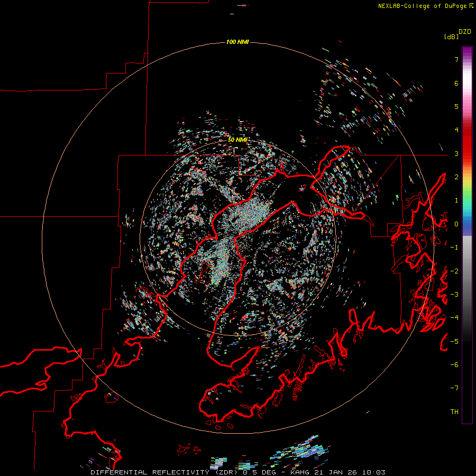
Task: Click the 50 NMI range ring label
Action: point(237,140)
